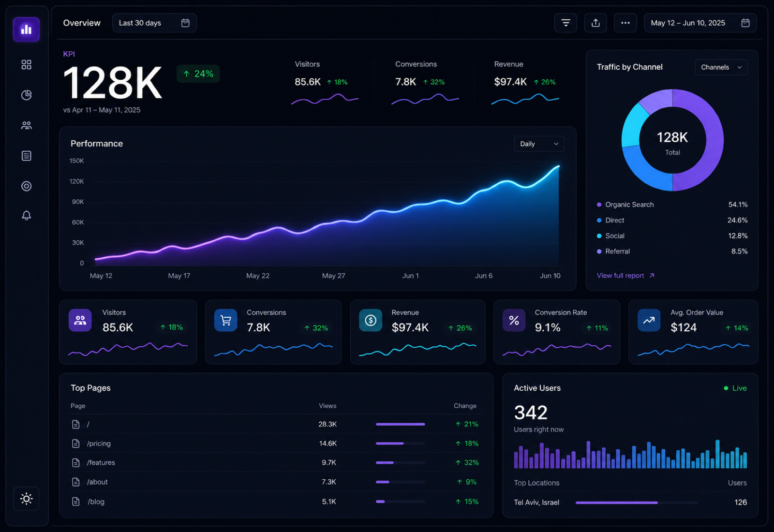Toggle the Live indicator in Active Users
The height and width of the screenshot is (532, 774).
coord(735,388)
